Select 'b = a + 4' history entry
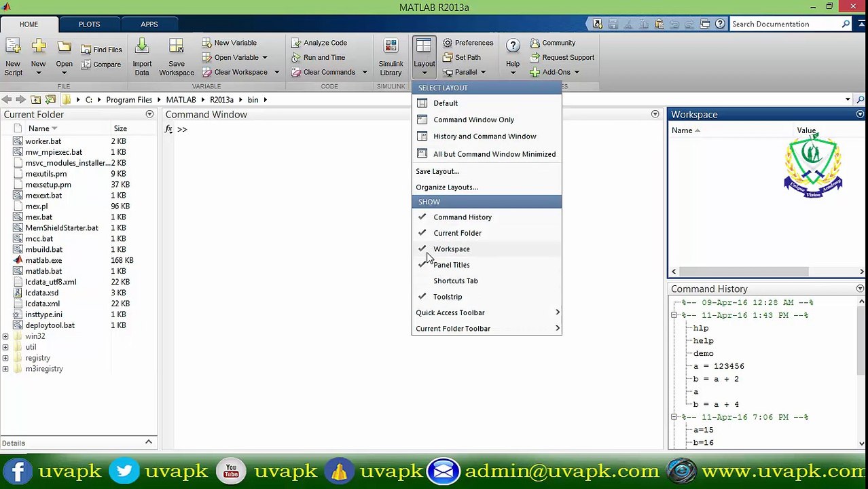868x489 pixels. click(716, 405)
